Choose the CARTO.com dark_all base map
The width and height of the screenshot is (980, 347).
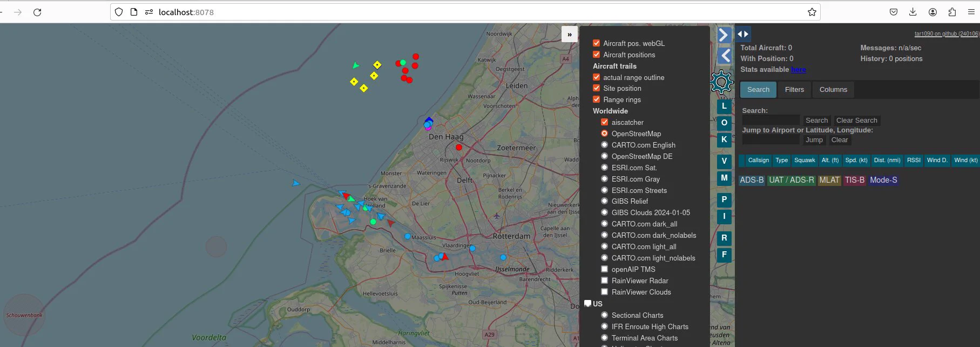click(605, 224)
